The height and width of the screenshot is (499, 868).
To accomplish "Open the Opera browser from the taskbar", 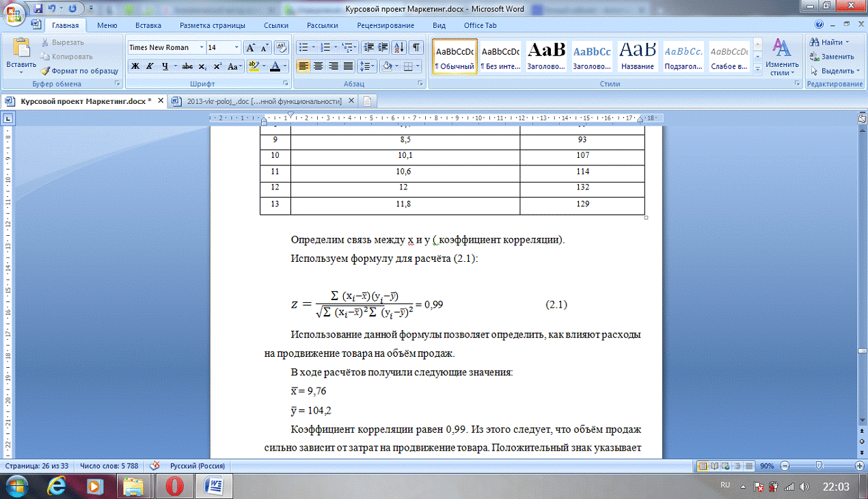I will [175, 485].
